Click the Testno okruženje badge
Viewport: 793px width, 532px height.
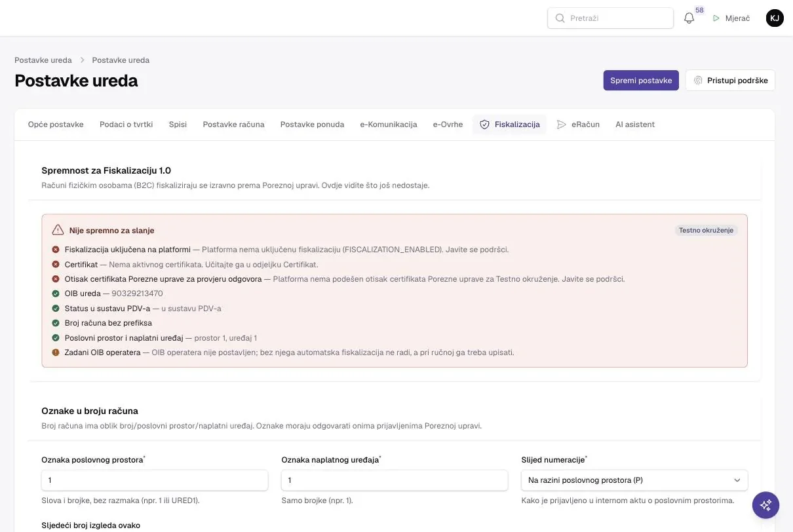tap(706, 231)
